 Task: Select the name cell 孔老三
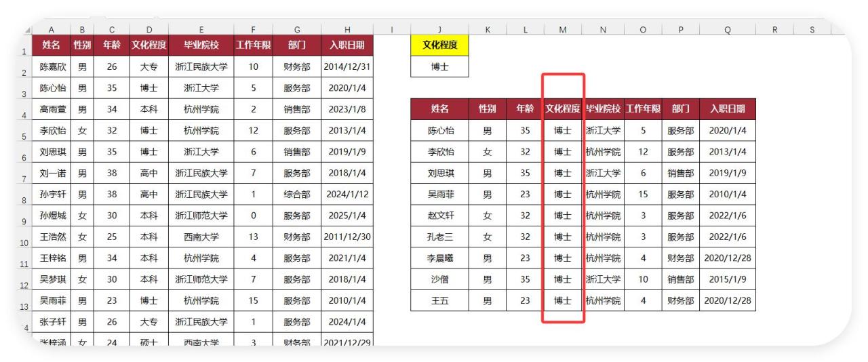[439, 237]
